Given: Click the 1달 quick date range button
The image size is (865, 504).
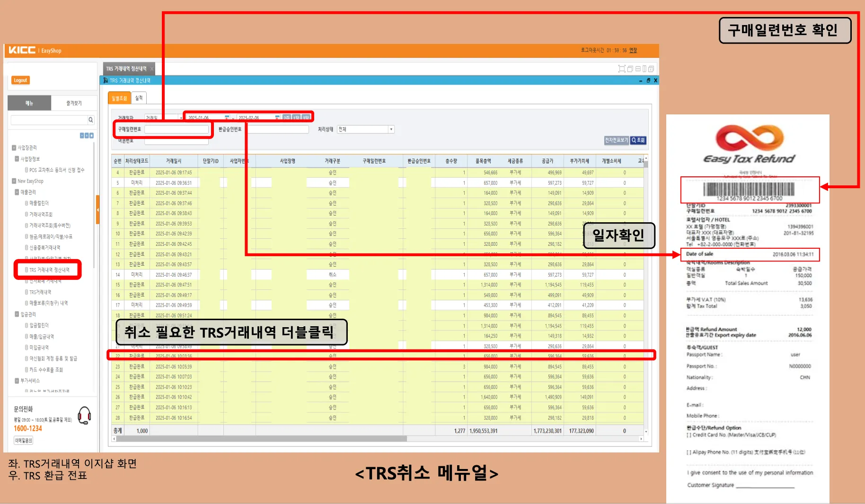Looking at the screenshot, I should tap(296, 117).
